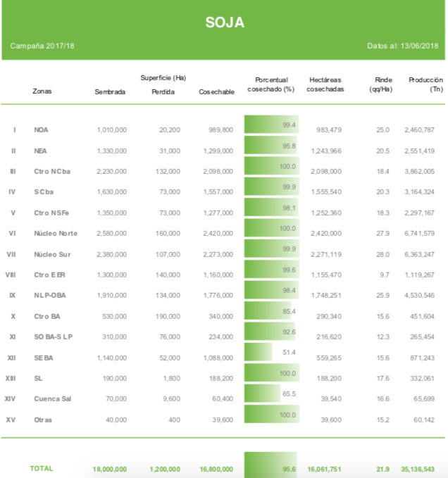Click the Otras zone row label
Screen dimensions: 448x478
click(43, 420)
